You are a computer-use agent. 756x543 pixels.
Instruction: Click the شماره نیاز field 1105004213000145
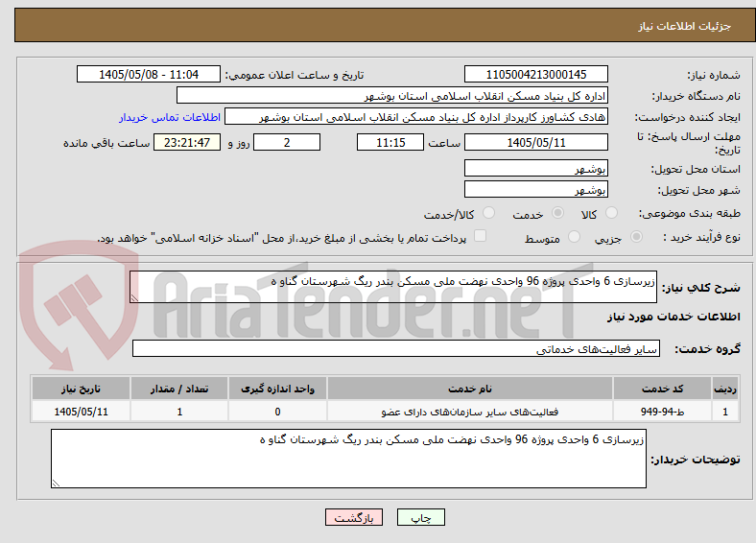[x=535, y=75]
